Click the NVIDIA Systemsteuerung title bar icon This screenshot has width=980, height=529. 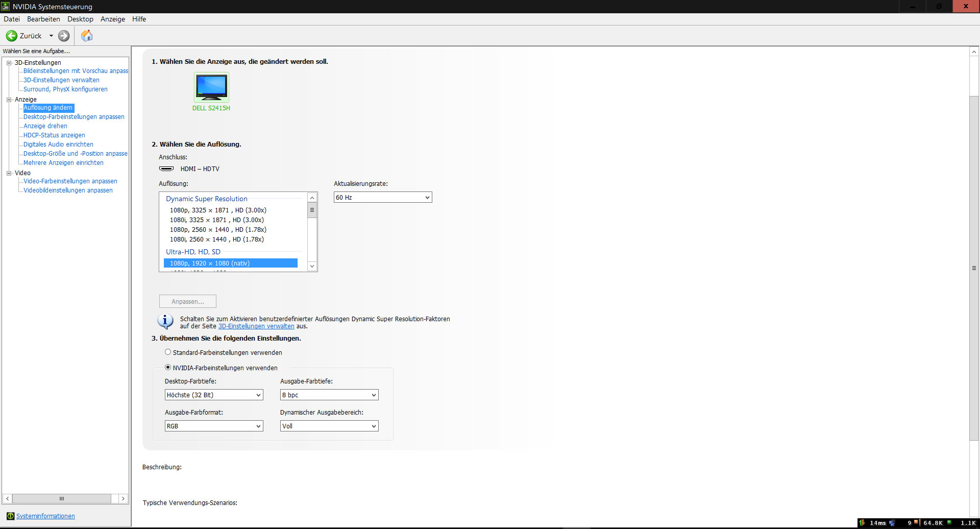6,6
